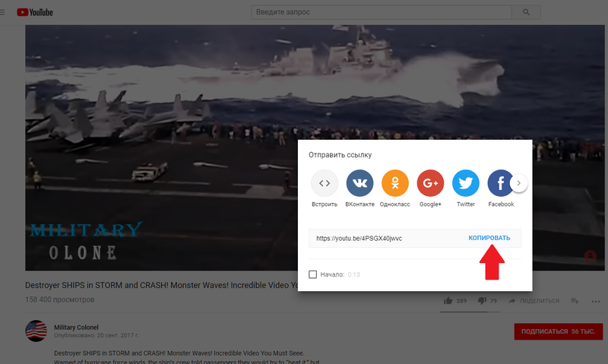Enable the Начало start time checkbox
The width and height of the screenshot is (608, 364).
coord(313,274)
